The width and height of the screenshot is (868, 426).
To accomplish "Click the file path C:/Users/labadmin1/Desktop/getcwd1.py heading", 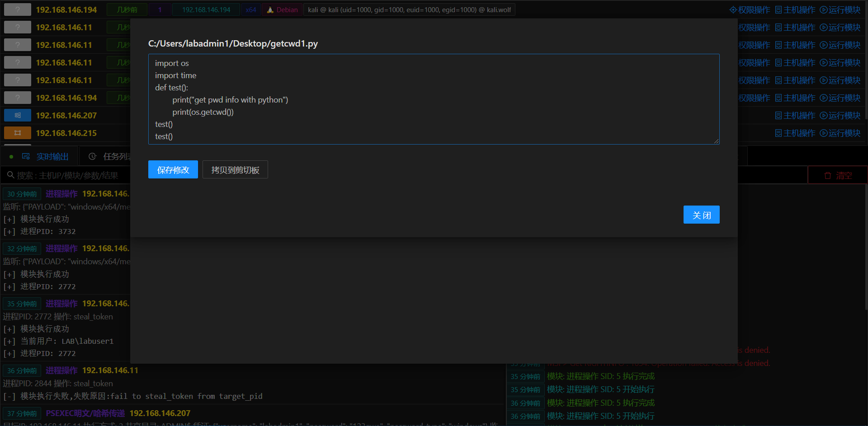I will [x=233, y=43].
